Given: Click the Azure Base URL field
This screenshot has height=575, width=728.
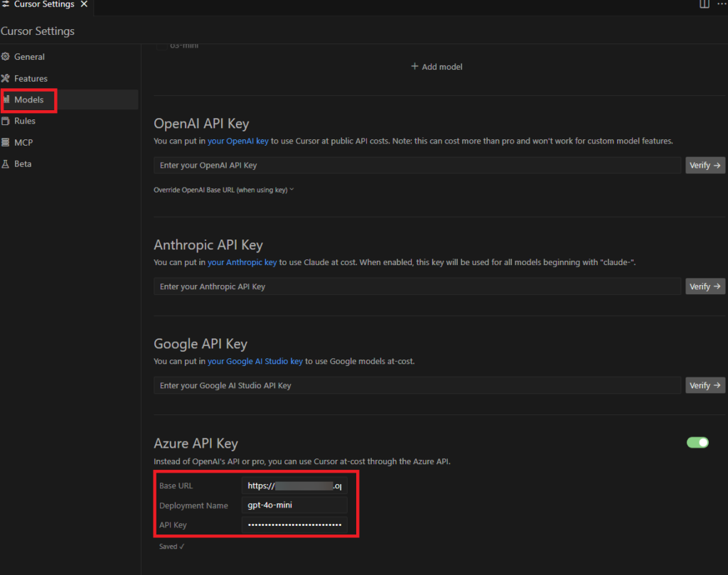Looking at the screenshot, I should click(294, 486).
